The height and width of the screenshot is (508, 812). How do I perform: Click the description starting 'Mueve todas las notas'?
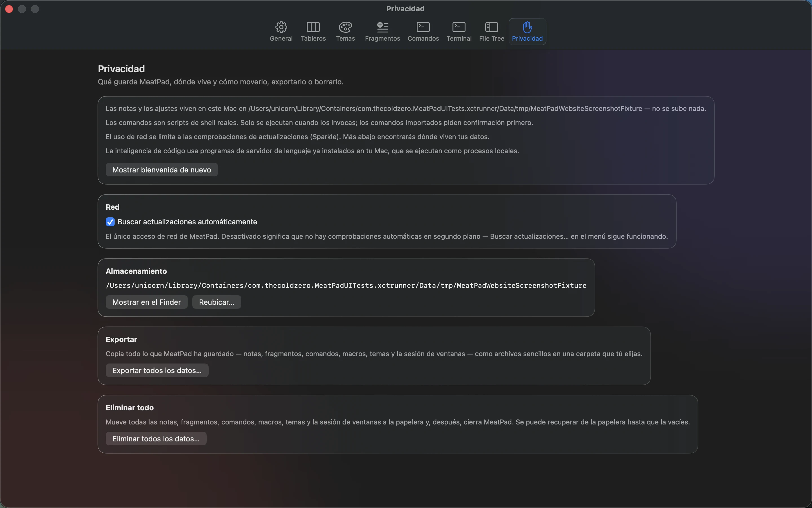click(x=398, y=422)
